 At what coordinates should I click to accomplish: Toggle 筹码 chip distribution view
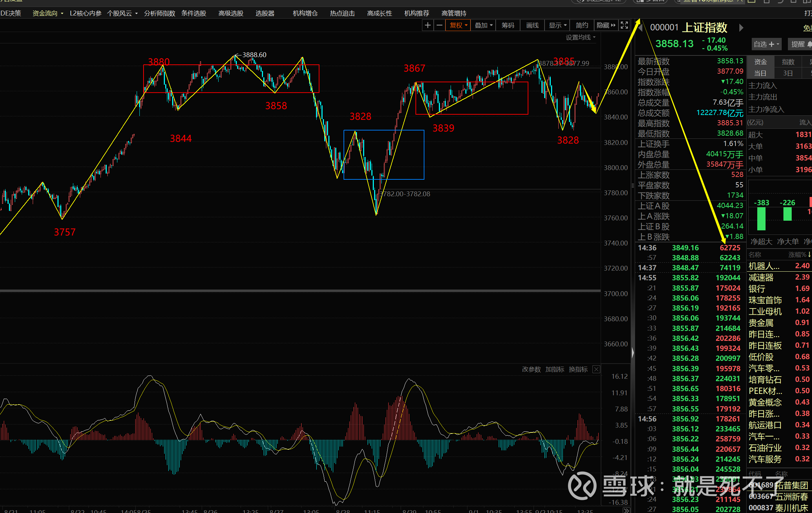pos(508,25)
